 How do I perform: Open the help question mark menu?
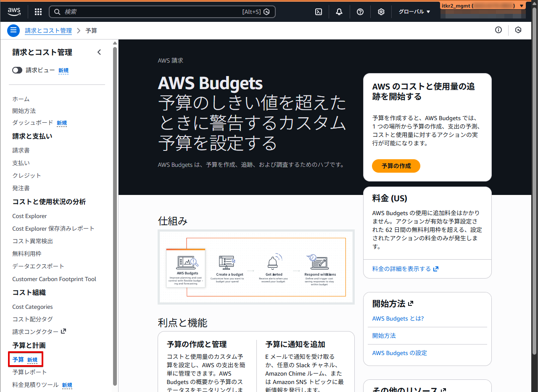pos(360,12)
